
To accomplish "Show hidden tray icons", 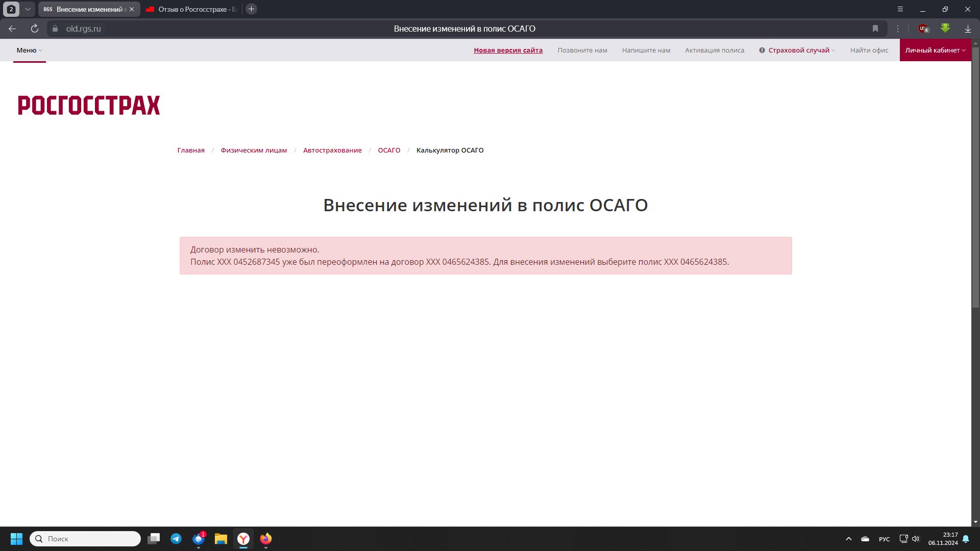I will pyautogui.click(x=849, y=539).
